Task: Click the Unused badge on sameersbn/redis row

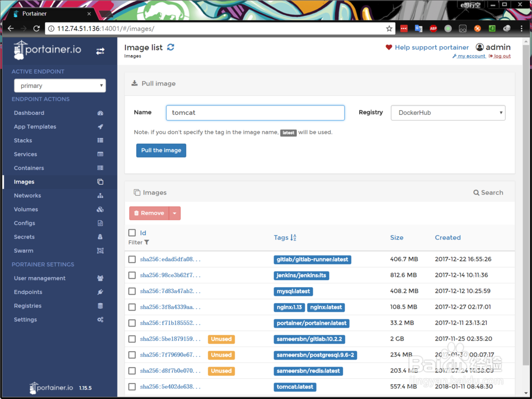Action: point(221,371)
